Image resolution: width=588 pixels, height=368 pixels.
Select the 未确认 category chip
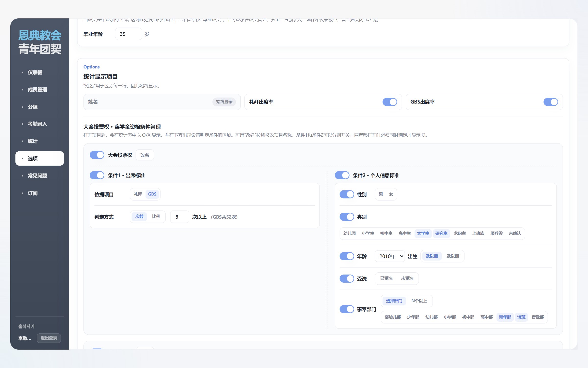coord(515,233)
